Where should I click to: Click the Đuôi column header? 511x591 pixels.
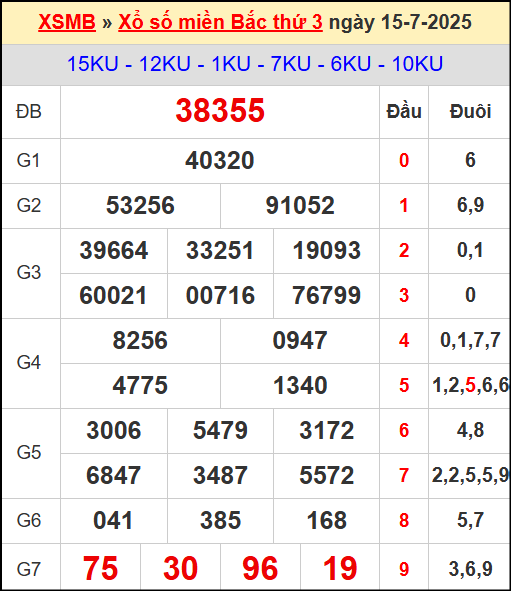(x=470, y=112)
